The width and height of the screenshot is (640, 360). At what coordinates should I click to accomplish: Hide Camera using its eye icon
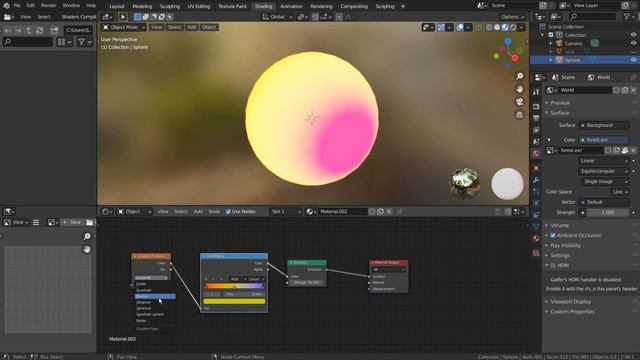tap(633, 43)
